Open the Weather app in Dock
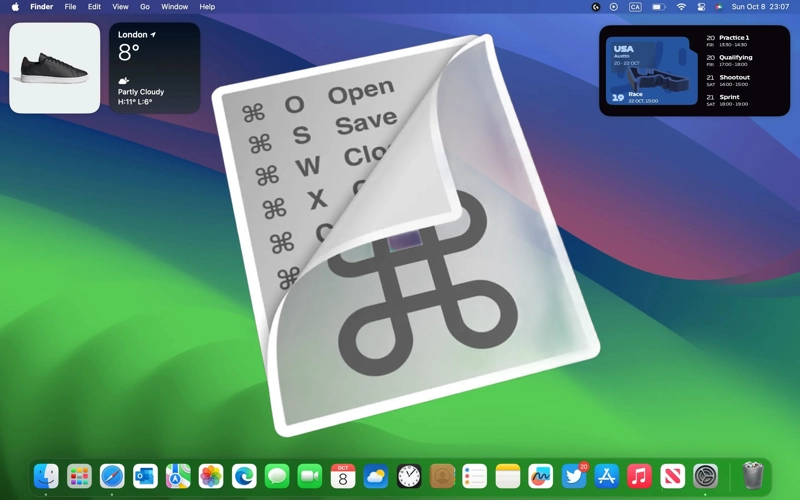Image resolution: width=800 pixels, height=500 pixels. (376, 476)
